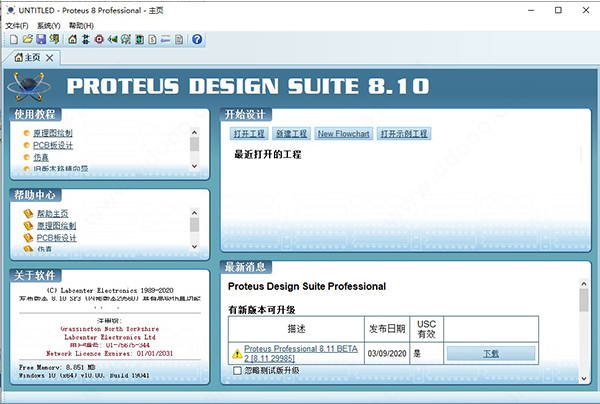Image resolution: width=600 pixels, height=404 pixels.
Task: Click the Proteus atom logo in the banner
Action: (x=29, y=86)
